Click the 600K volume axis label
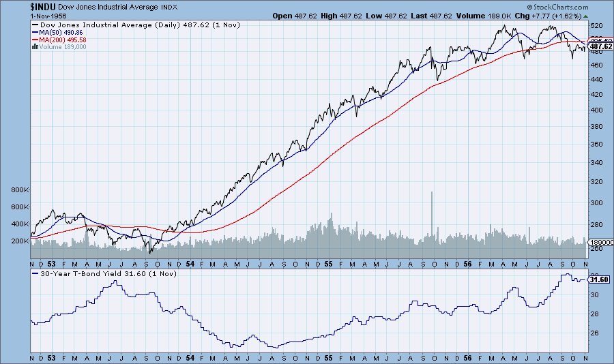The image size is (614, 364). [20, 207]
